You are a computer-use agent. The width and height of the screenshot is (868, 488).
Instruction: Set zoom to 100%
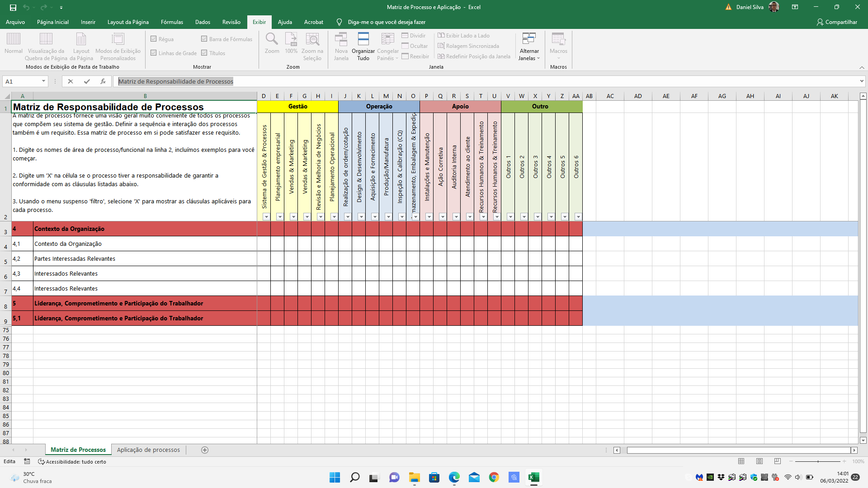tap(291, 45)
